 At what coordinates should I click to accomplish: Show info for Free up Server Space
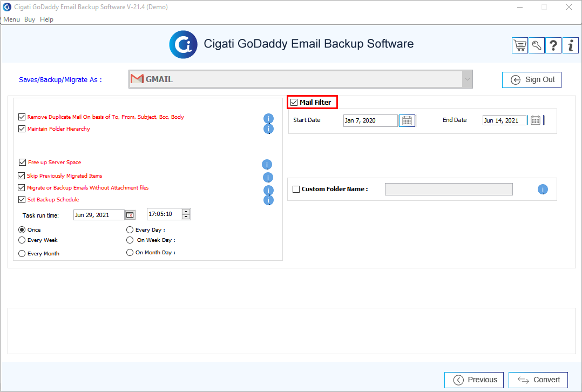click(267, 165)
